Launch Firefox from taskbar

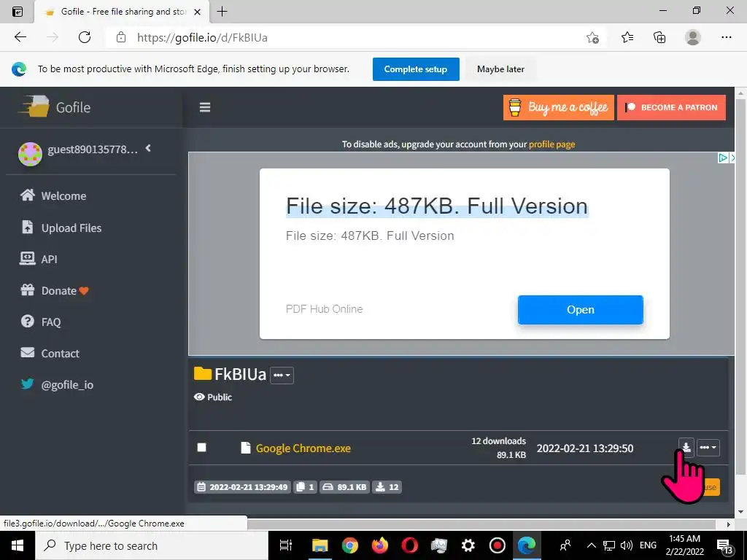[x=379, y=545]
